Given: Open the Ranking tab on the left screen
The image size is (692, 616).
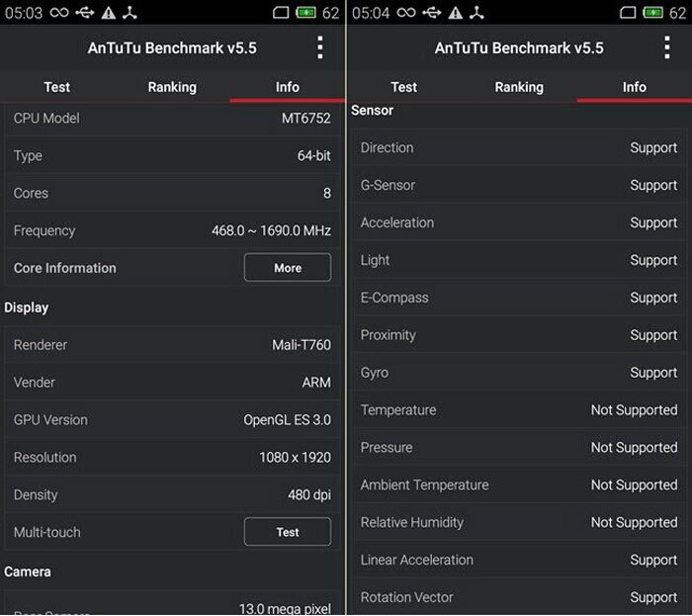Looking at the screenshot, I should 172,87.
